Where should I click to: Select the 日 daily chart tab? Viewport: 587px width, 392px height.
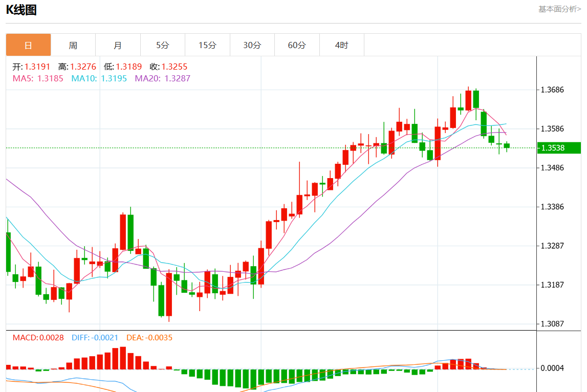click(29, 45)
